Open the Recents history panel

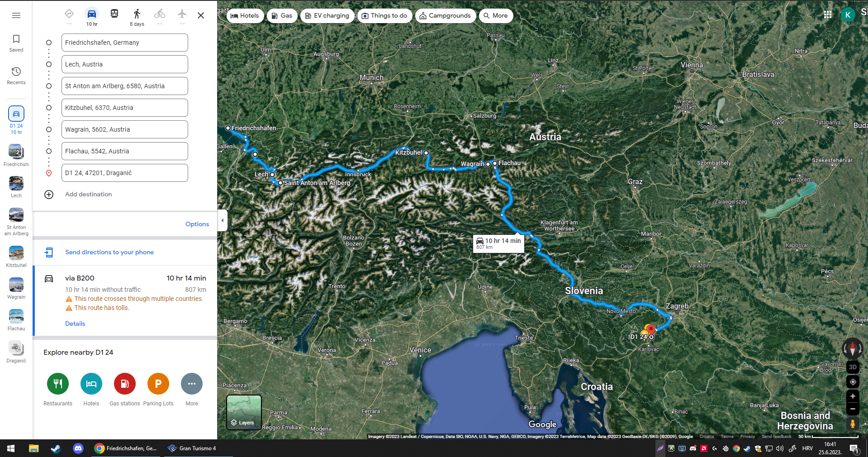click(16, 76)
